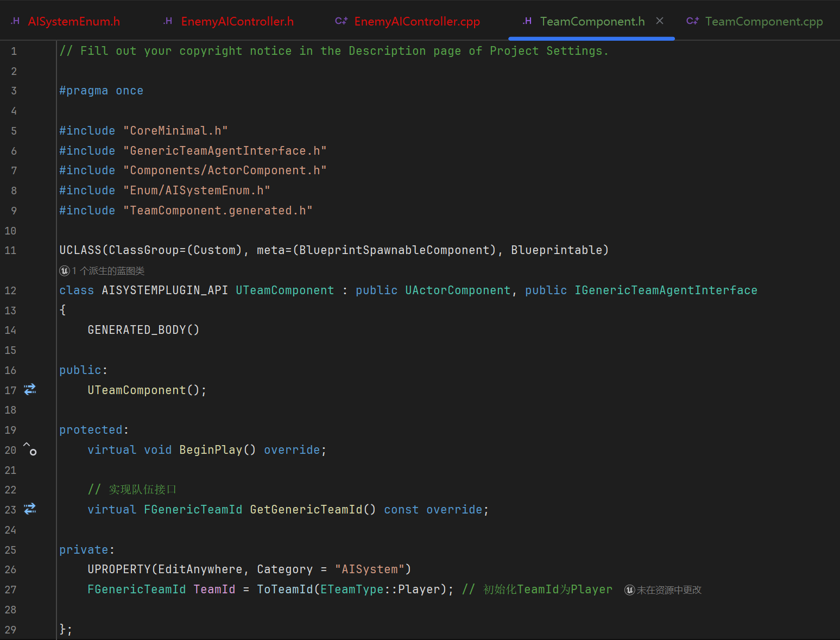
Task: Click the 'private:' access specifier
Action: click(x=87, y=550)
